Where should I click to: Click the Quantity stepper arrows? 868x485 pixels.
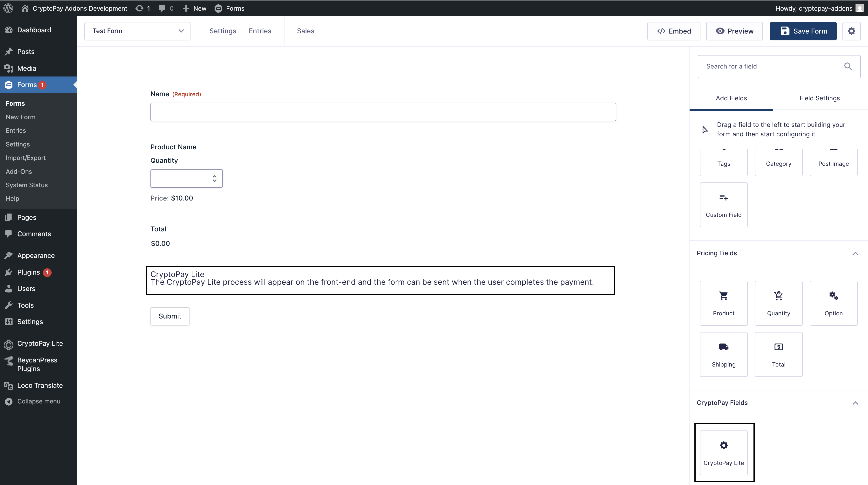point(214,178)
